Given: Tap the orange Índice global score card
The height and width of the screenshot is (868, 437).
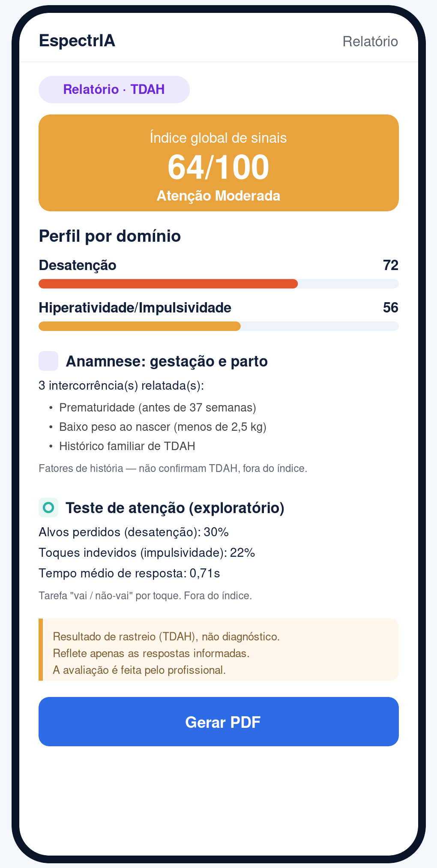Looking at the screenshot, I should tap(218, 163).
